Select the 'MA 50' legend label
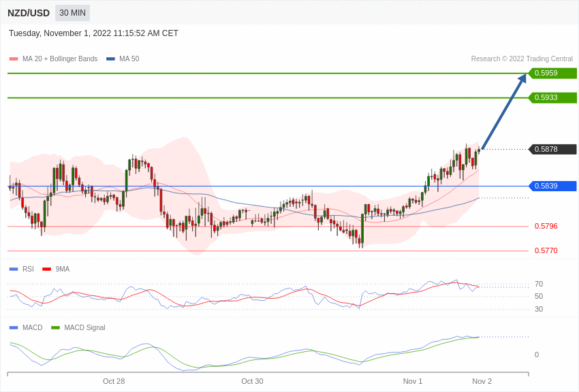The width and height of the screenshot is (579, 392). coord(129,59)
